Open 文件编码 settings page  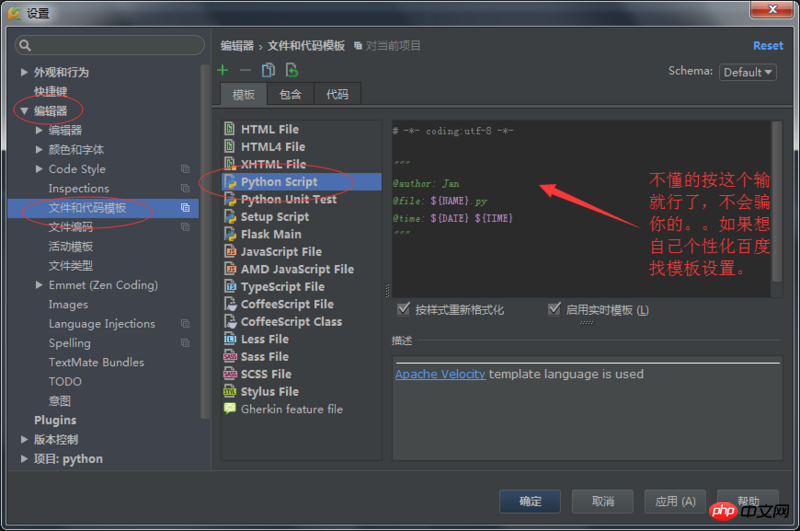[71, 227]
